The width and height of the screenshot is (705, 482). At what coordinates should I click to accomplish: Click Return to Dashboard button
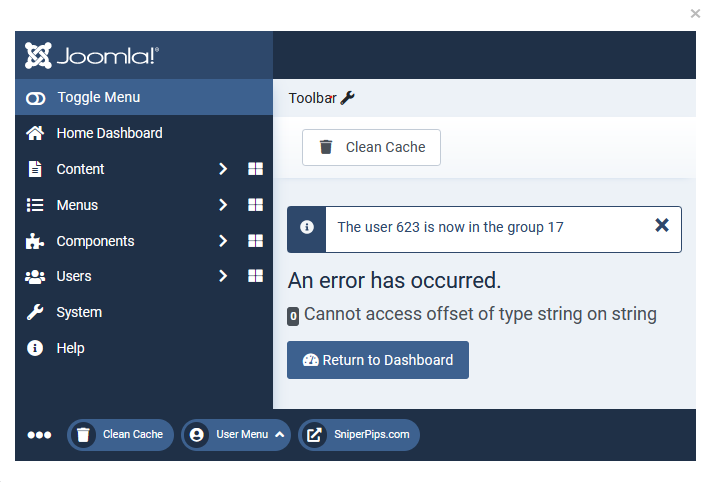tap(378, 360)
